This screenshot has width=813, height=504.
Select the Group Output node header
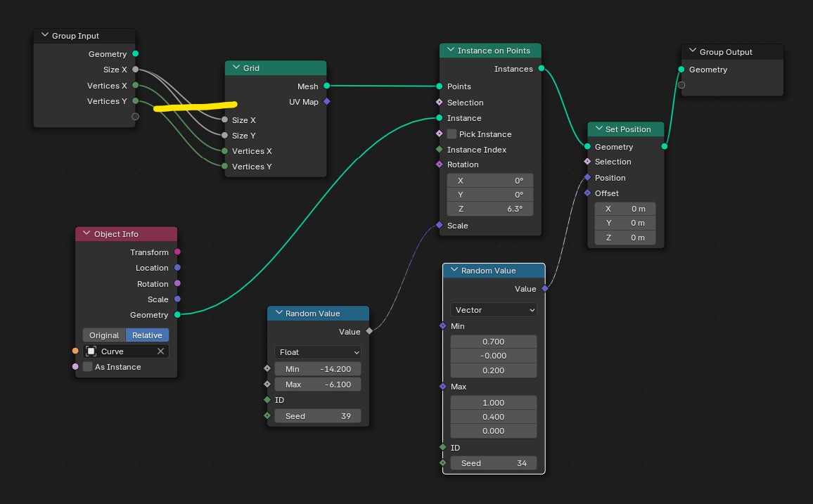[x=731, y=52]
